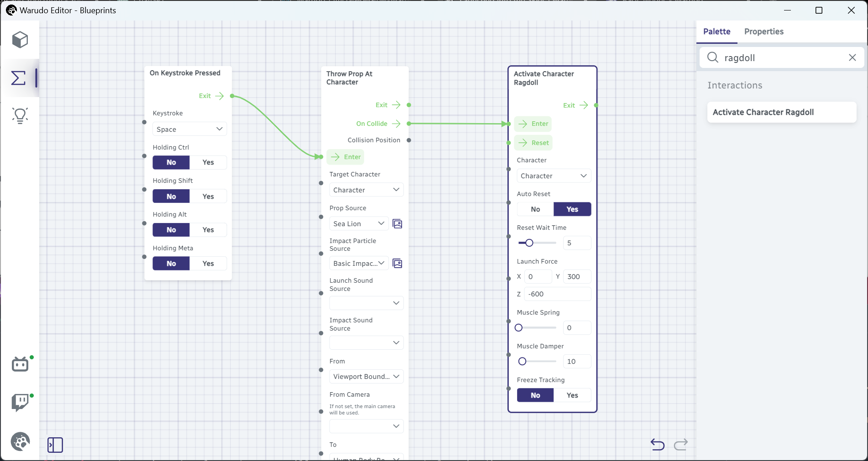The image size is (868, 461).
Task: Open the lightbulb icon in the sidebar
Action: pos(20,115)
